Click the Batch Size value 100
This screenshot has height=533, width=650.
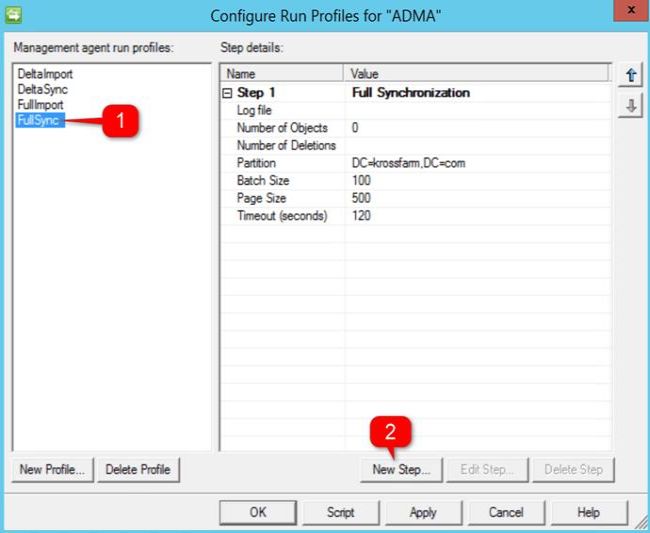(x=361, y=180)
